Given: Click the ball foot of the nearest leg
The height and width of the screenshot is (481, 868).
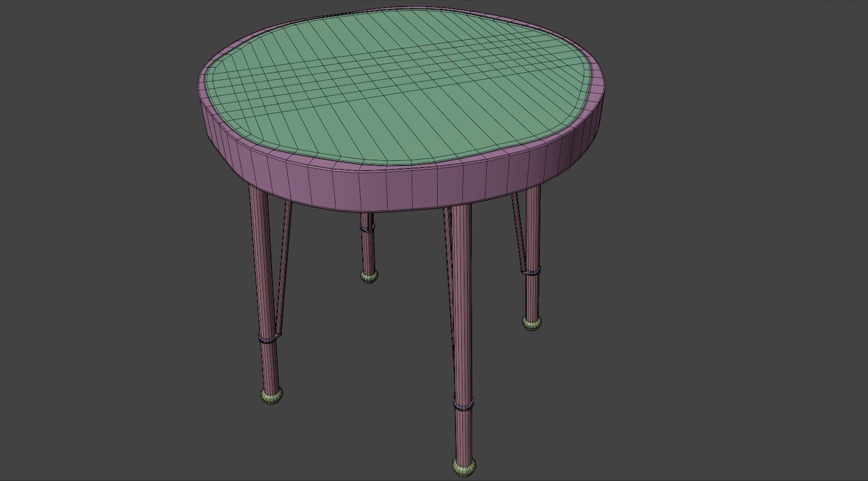Looking at the screenshot, I should 465,466.
